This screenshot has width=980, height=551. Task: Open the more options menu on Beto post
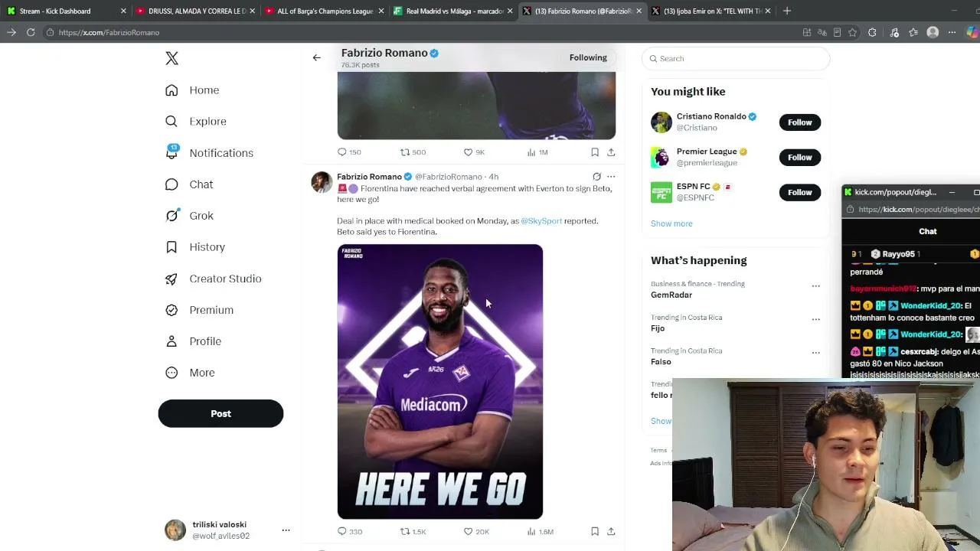tap(611, 177)
